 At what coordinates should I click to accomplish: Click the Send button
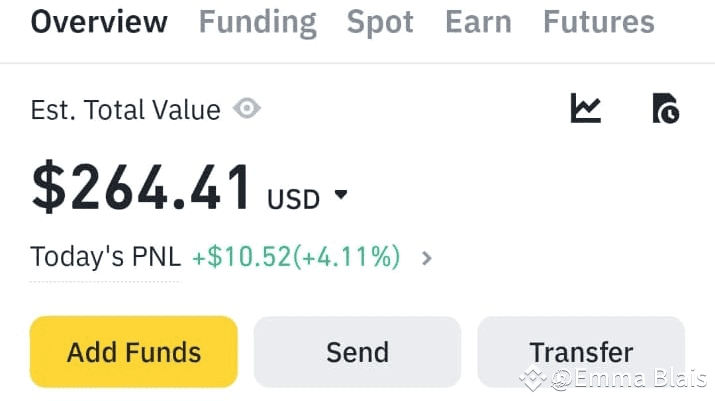coord(358,352)
